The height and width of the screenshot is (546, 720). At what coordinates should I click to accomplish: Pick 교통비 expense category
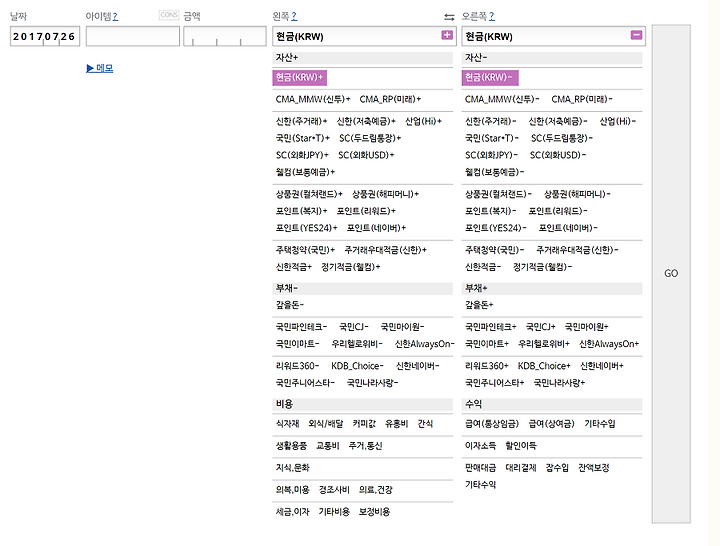[x=328, y=446]
